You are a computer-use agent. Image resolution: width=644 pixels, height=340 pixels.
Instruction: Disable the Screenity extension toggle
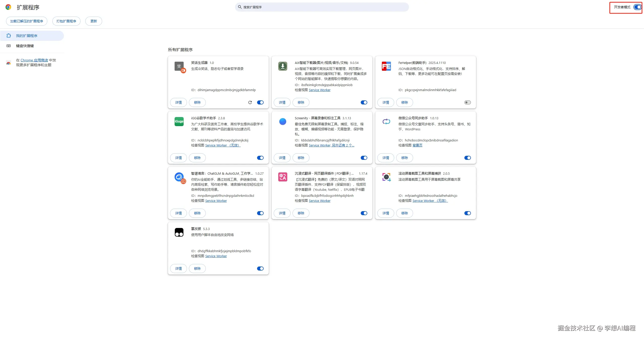(364, 158)
